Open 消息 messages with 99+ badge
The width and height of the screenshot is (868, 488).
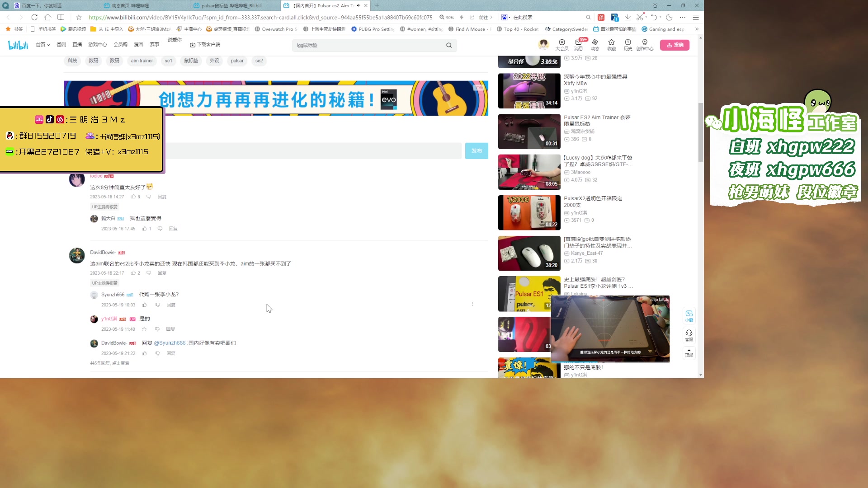tap(579, 45)
